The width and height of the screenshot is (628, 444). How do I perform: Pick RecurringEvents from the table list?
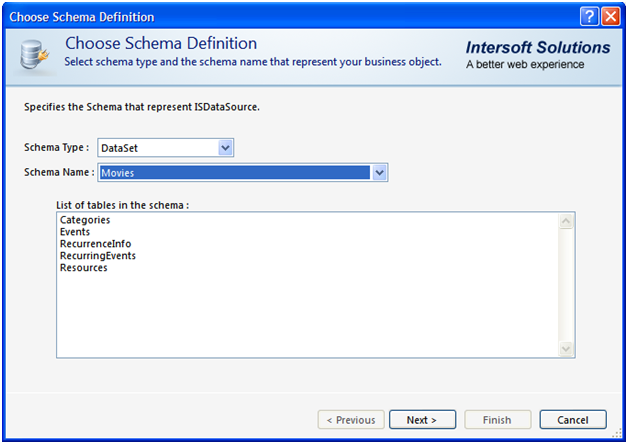point(98,256)
